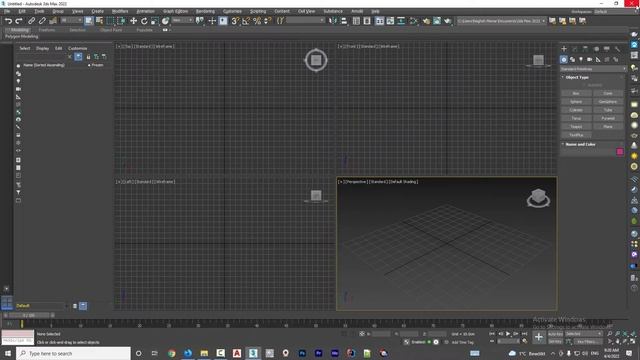
Task: Toggle the Set Key mode button
Action: tap(555, 341)
